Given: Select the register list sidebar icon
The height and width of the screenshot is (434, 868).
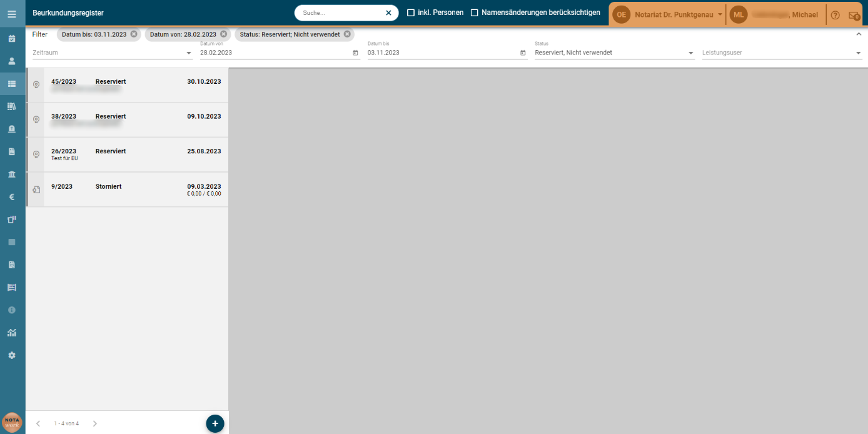Looking at the screenshot, I should coord(12,84).
